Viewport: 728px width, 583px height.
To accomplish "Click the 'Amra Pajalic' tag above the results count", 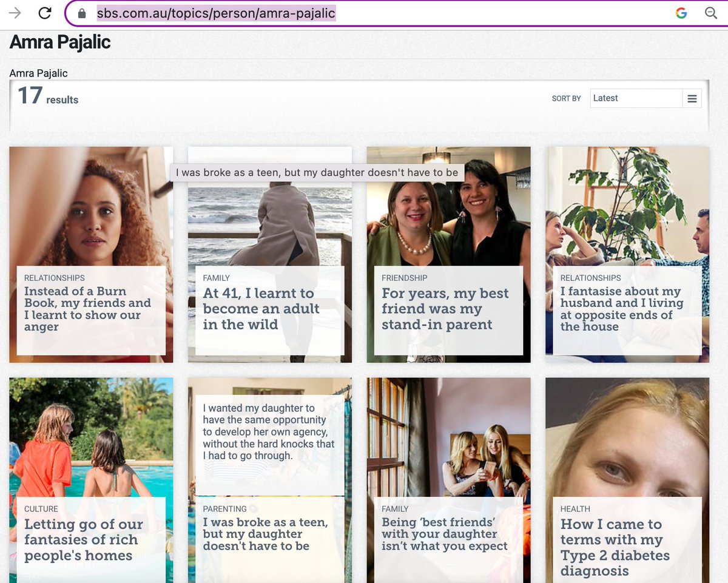I will [38, 73].
